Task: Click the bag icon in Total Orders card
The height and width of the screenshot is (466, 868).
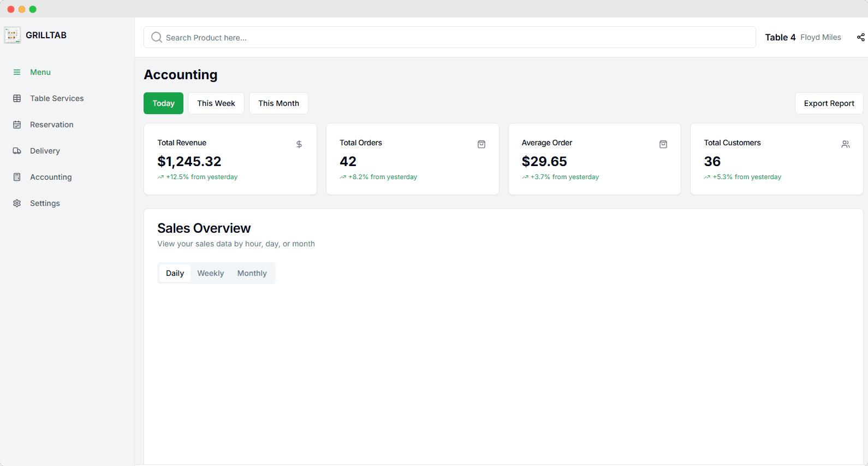Action: (x=481, y=144)
